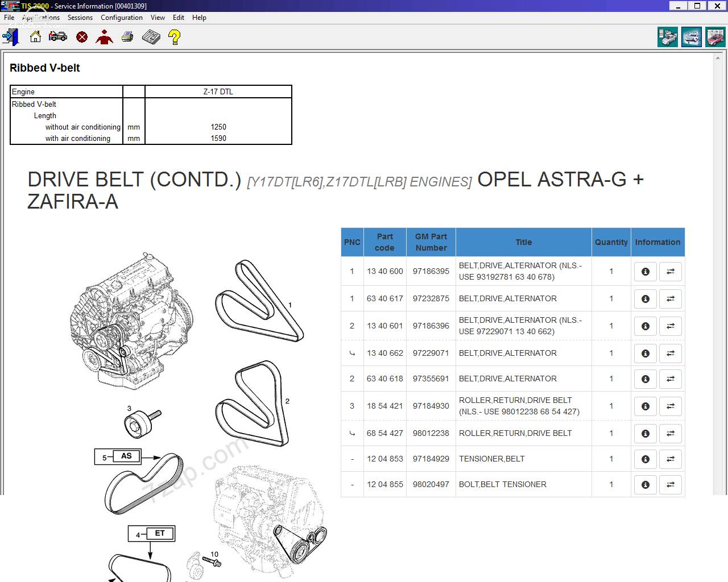This screenshot has width=728, height=582.
Task: Click the AS label box in diagram
Action: tap(126, 456)
